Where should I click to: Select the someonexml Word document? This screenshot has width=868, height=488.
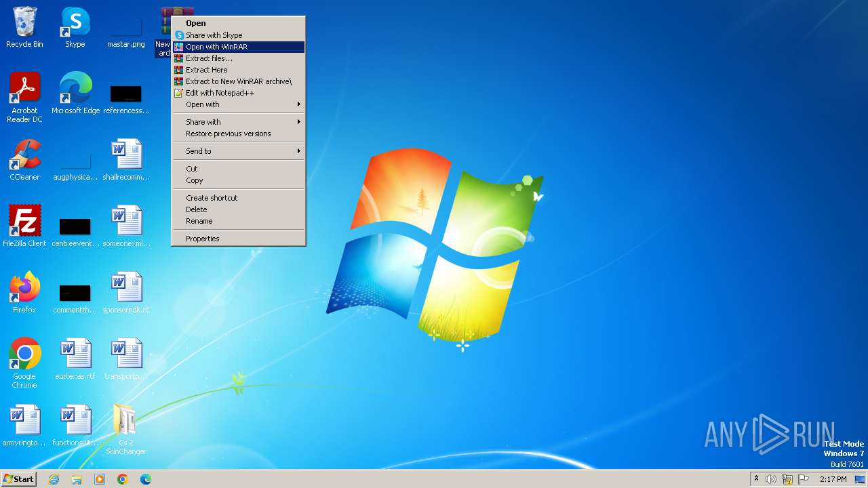pos(126,226)
